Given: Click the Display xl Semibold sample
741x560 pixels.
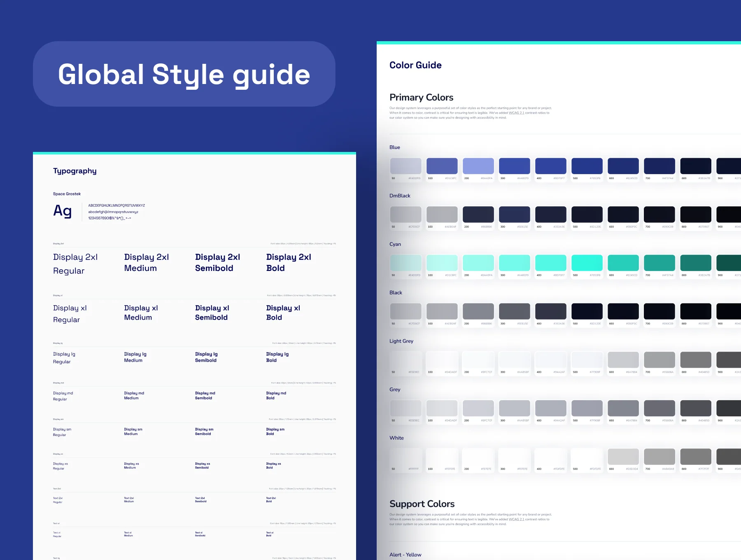Looking at the screenshot, I should [212, 313].
